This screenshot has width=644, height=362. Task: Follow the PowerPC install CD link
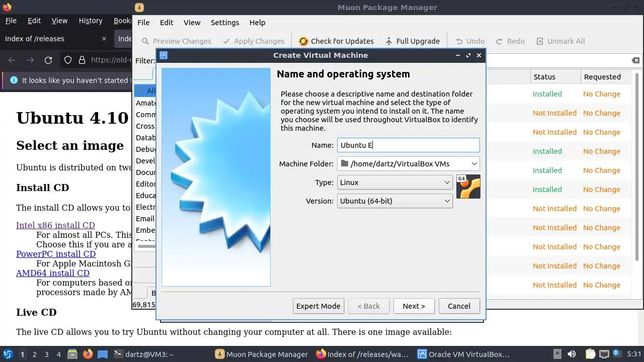click(x=56, y=254)
